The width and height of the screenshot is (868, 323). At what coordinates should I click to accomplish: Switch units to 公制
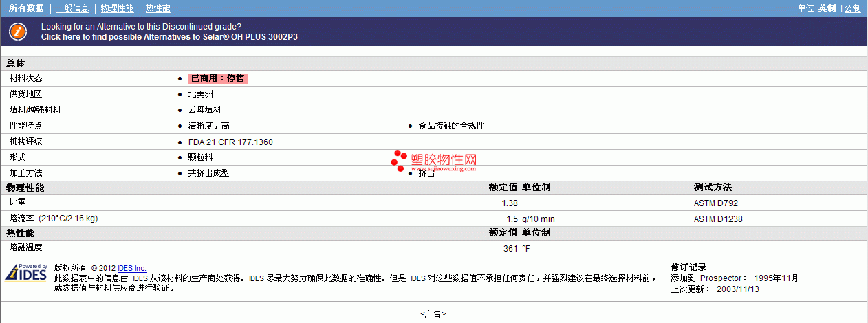(x=852, y=8)
